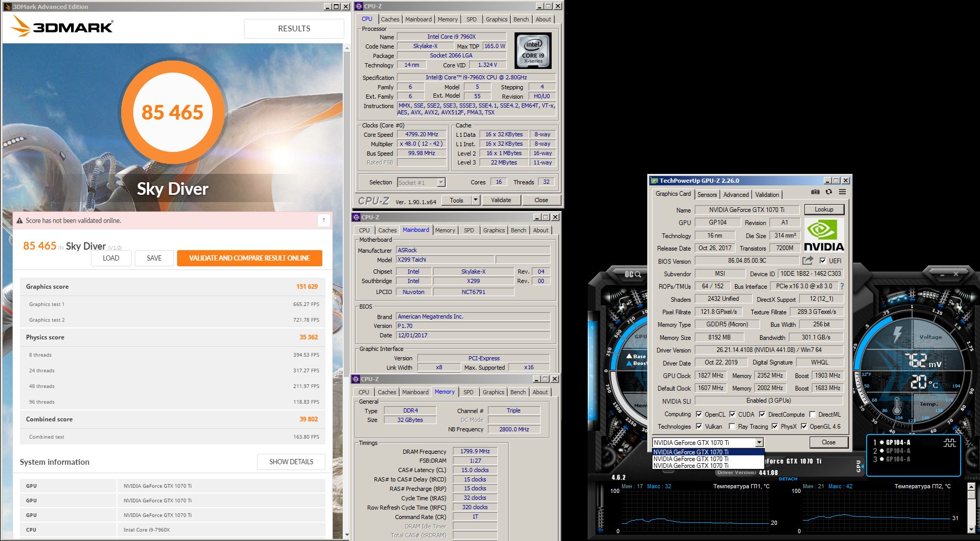
Task: Click the DRAM Frequency value 1799.9 MHz
Action: [x=475, y=451]
